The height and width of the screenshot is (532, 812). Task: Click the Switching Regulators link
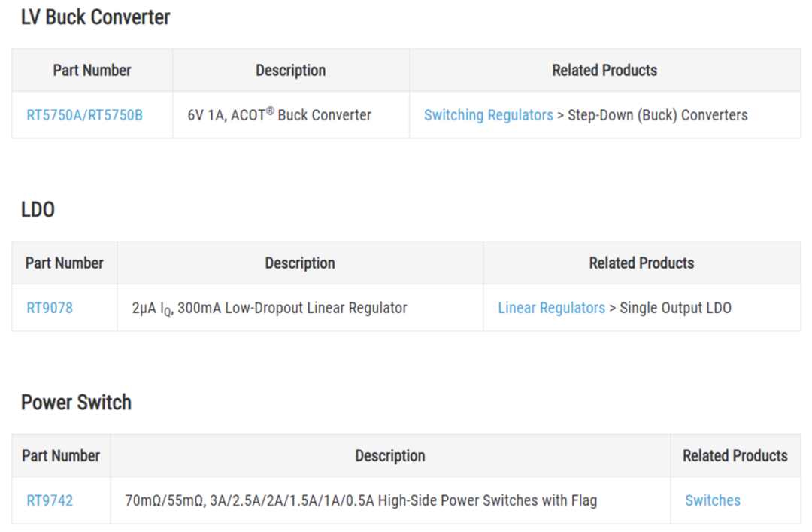[488, 115]
